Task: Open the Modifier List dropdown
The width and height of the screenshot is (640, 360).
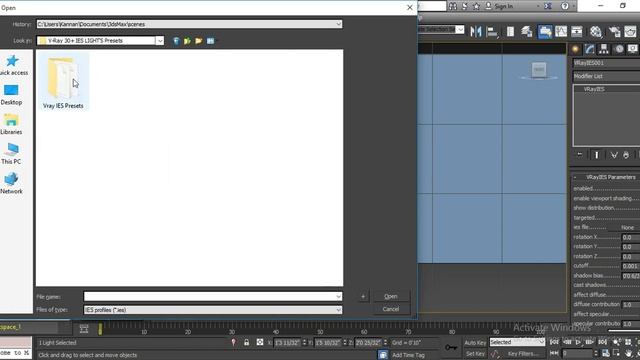Action: click(606, 76)
